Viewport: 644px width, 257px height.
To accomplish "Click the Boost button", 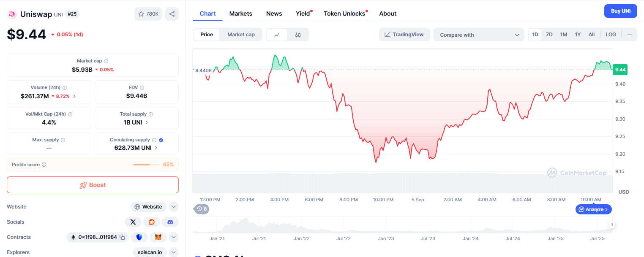I will (93, 185).
